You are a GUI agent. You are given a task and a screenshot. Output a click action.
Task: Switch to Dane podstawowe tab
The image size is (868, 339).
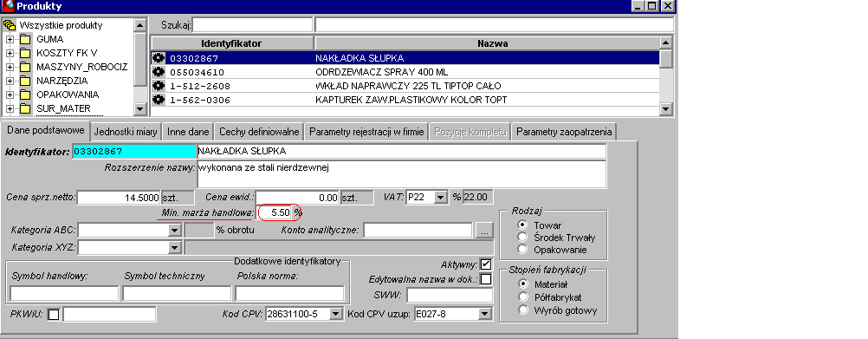tap(45, 131)
